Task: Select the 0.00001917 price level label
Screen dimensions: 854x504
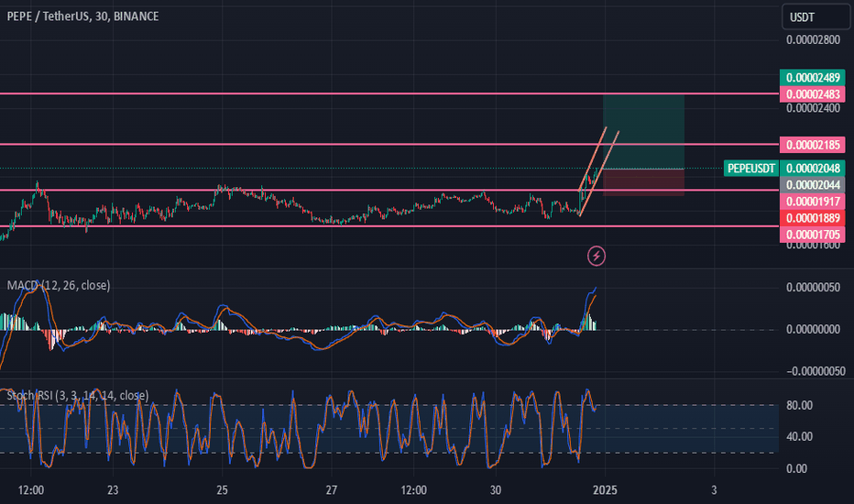Action: point(813,202)
